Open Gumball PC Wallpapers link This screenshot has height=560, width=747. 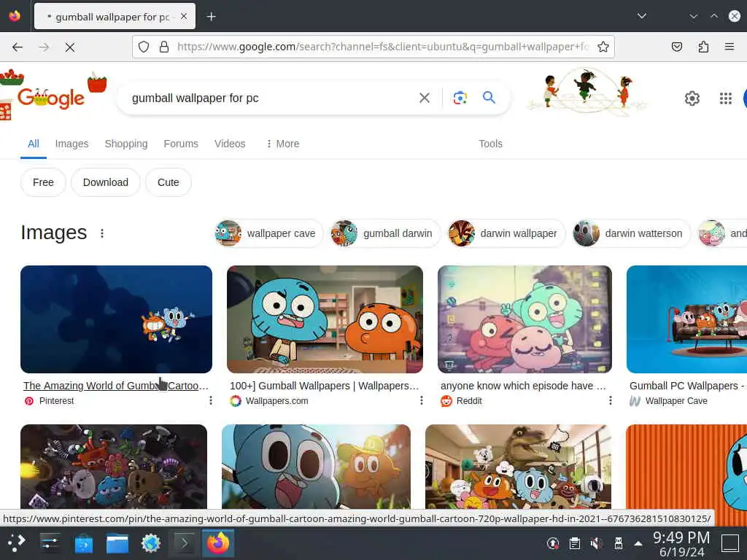688,386
